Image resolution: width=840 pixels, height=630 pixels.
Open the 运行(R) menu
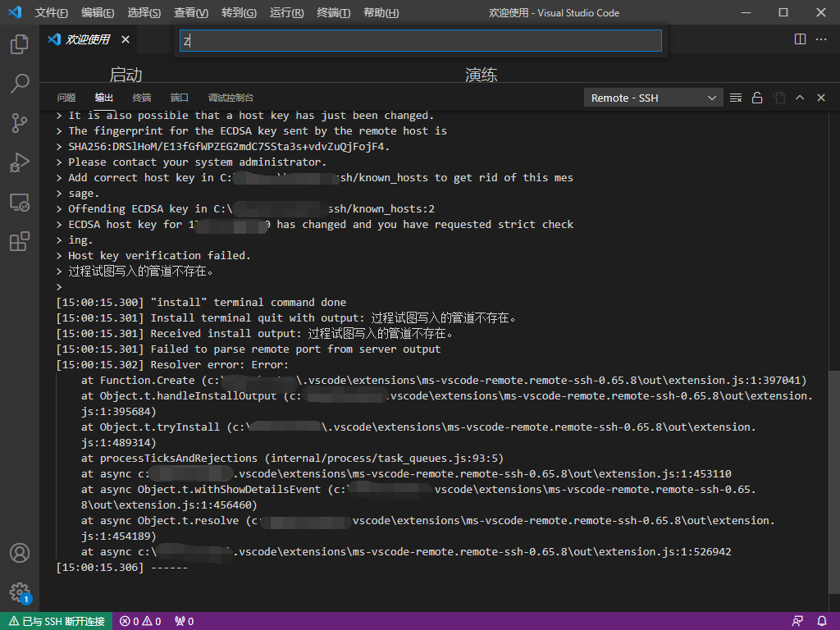pyautogui.click(x=286, y=12)
